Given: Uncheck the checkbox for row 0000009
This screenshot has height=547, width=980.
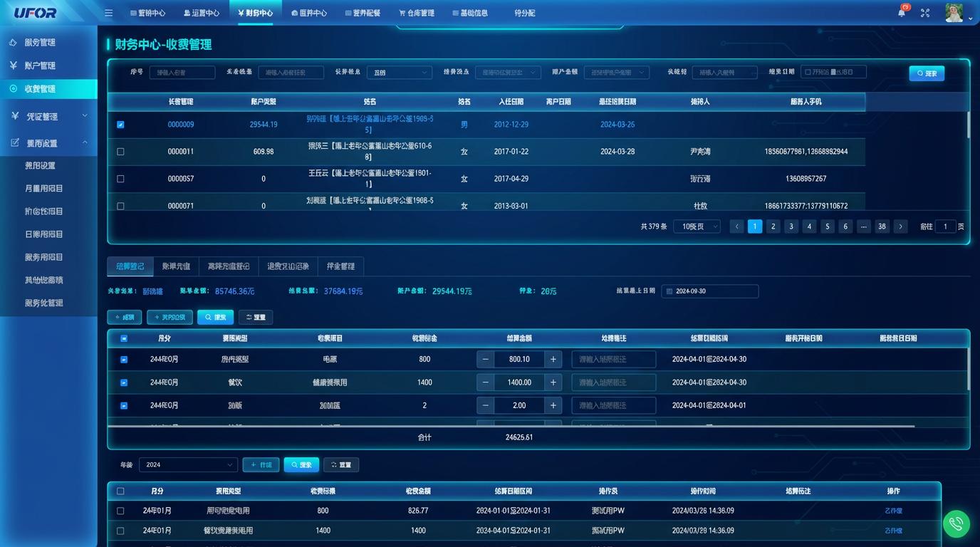Looking at the screenshot, I should [120, 125].
